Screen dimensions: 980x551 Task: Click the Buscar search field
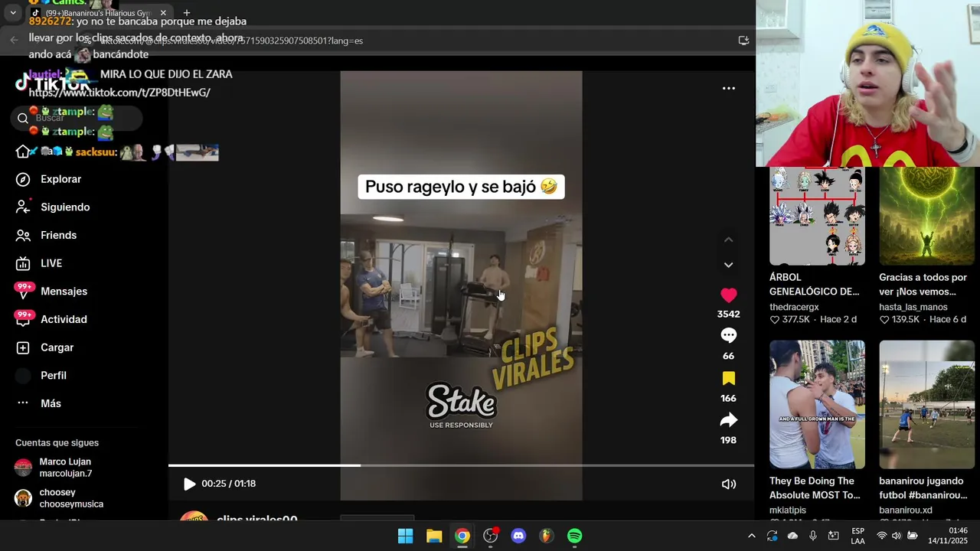pos(77,118)
